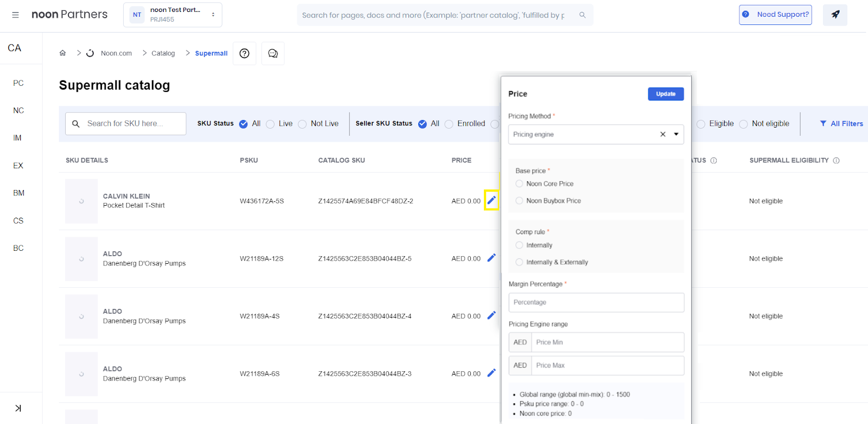The width and height of the screenshot is (868, 424).
Task: Go to home via breadcrumb house icon
Action: click(x=62, y=53)
